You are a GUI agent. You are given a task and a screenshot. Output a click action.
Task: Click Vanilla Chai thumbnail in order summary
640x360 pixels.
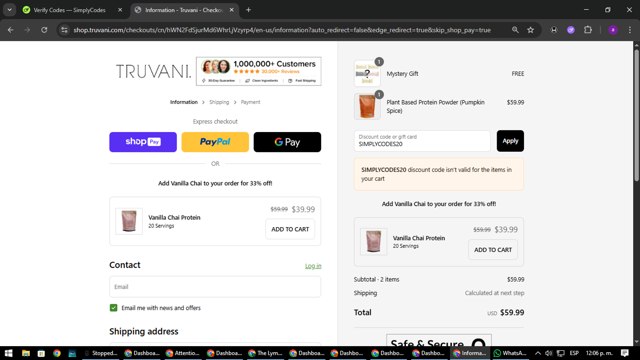(x=373, y=242)
